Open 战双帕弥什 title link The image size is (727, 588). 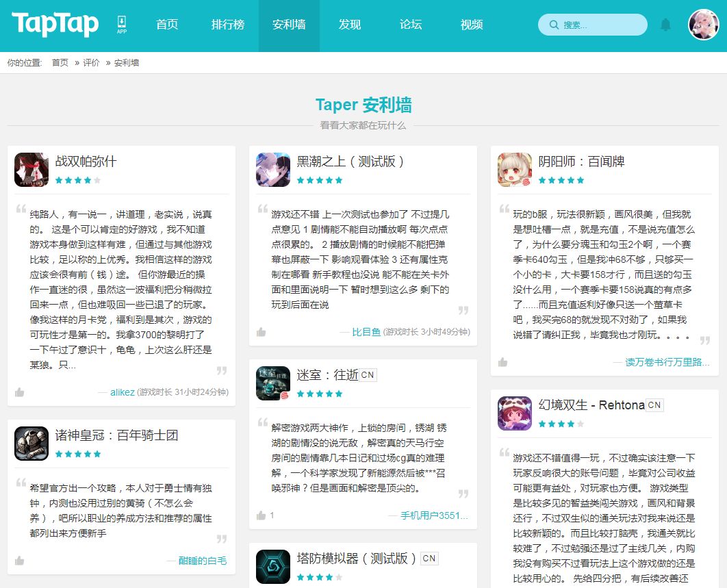coord(86,162)
